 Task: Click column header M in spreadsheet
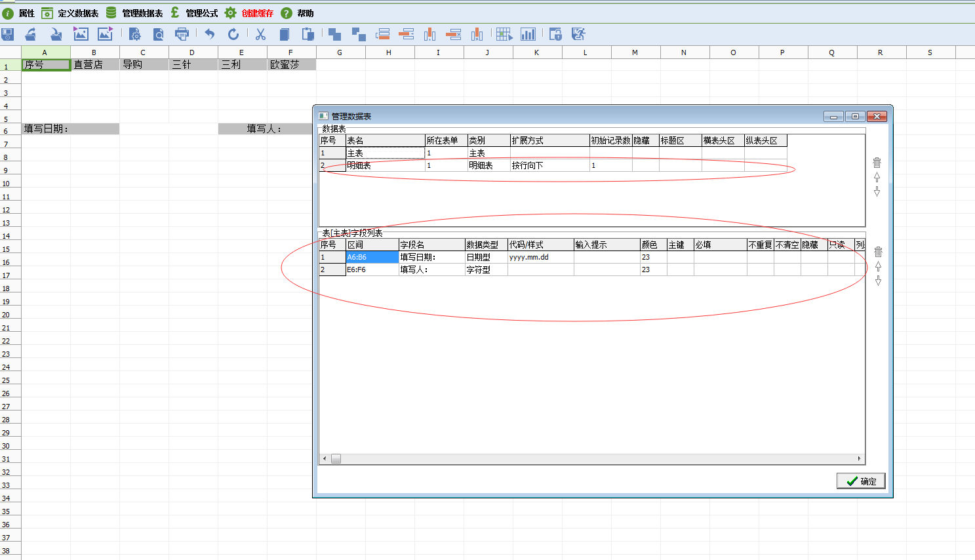(x=635, y=52)
